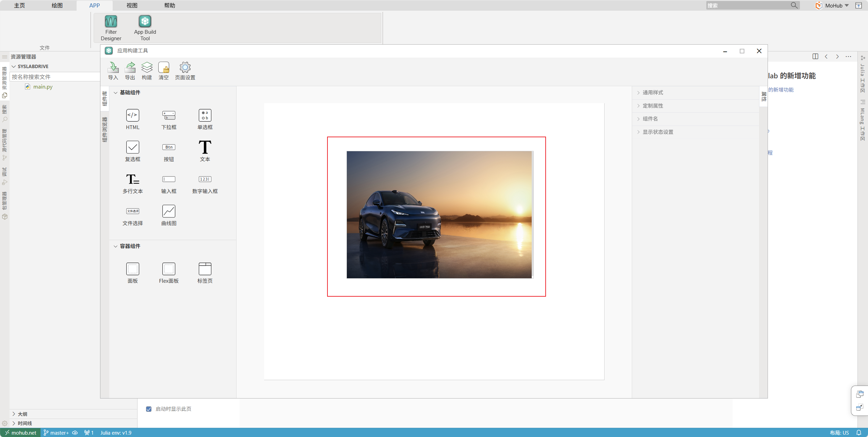Screen dimensions: 868x437
Task: Select the 文本 text component
Action: tap(205, 151)
